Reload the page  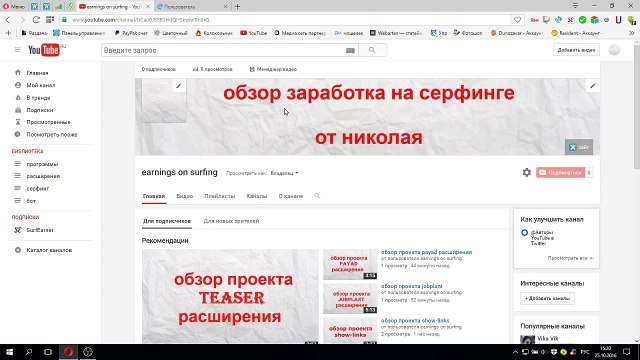click(x=36, y=20)
